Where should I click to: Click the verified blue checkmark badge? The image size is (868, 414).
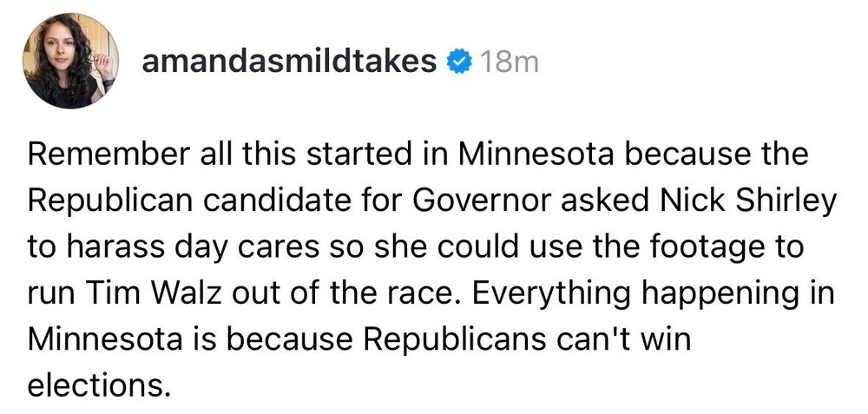[459, 63]
